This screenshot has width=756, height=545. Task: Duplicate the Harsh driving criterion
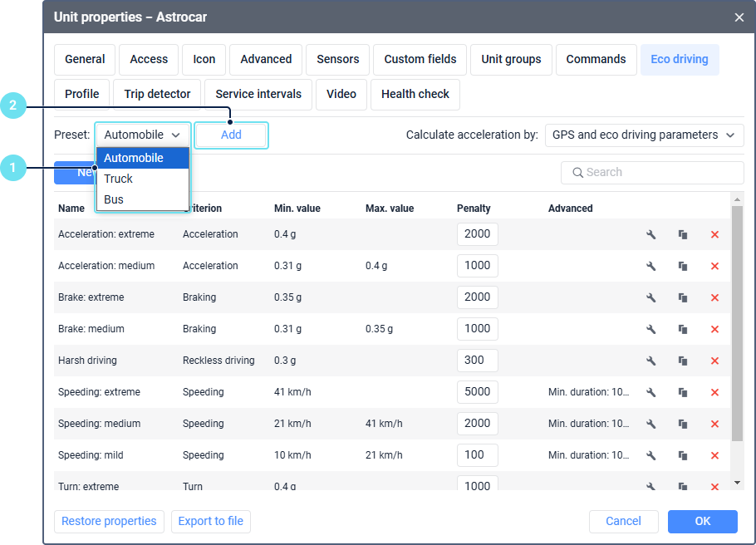point(683,361)
